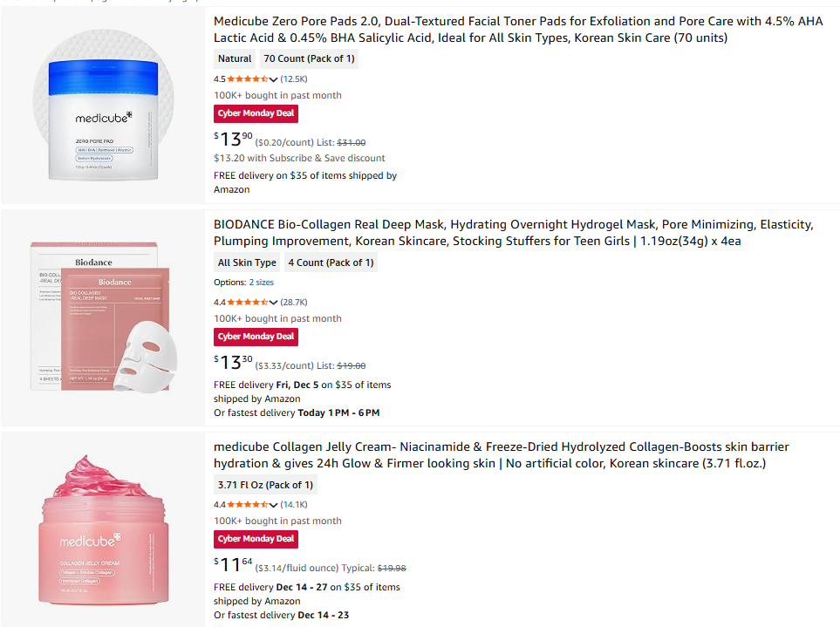Click star rating icons for Zero Pore Pads

pos(248,79)
